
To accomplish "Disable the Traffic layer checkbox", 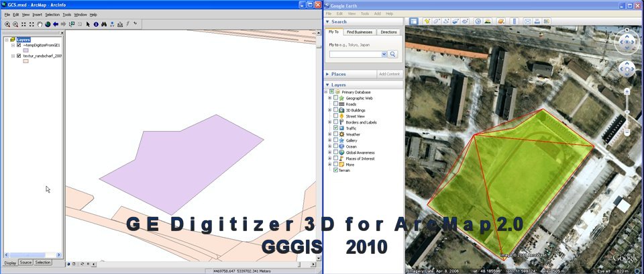I will tap(335, 128).
